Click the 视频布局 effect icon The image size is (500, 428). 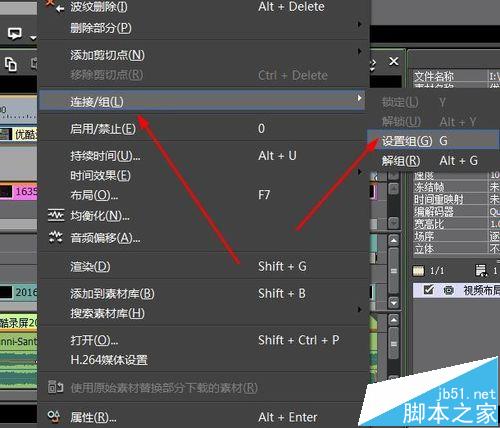tap(449, 290)
